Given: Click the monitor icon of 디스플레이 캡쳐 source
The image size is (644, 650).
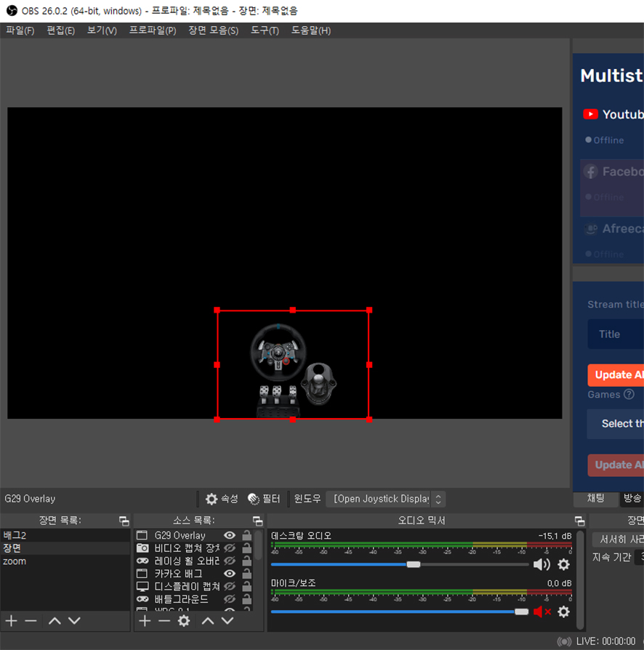Looking at the screenshot, I should click(142, 587).
